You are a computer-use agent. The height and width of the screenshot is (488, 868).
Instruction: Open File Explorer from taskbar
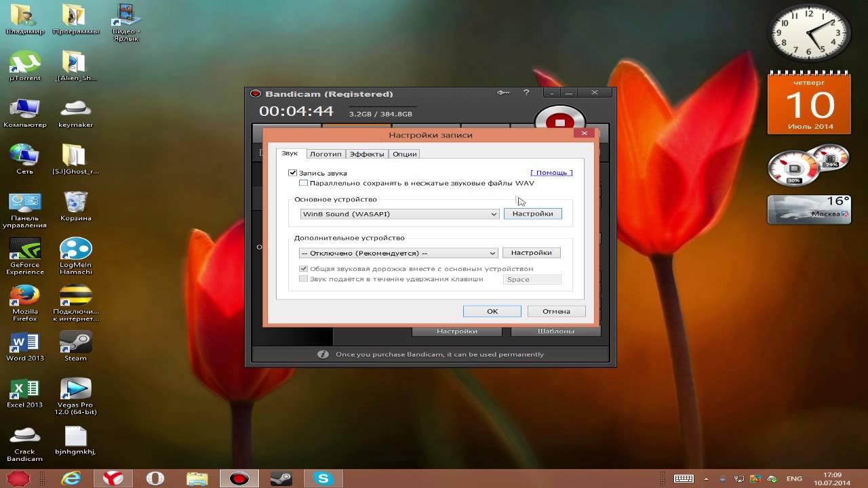(x=197, y=479)
